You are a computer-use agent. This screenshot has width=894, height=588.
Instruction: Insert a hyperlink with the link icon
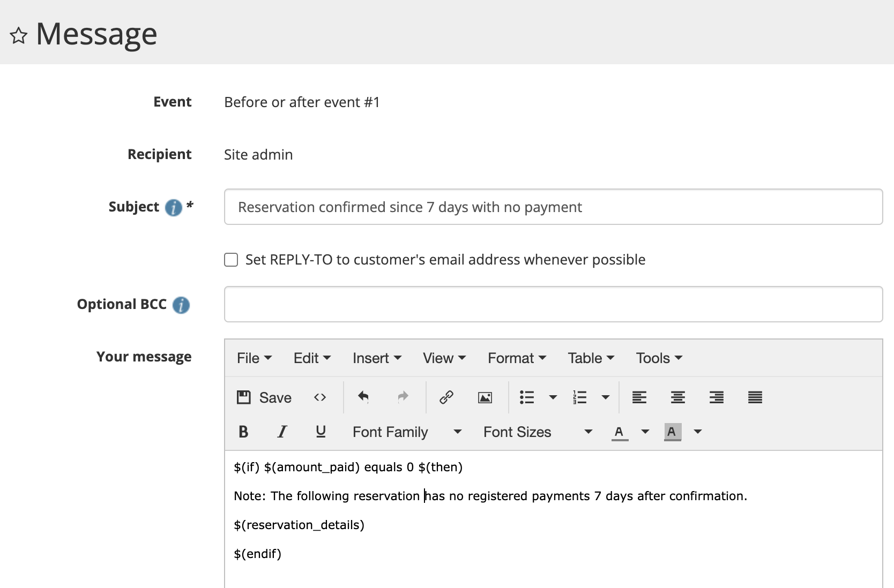pyautogui.click(x=446, y=397)
